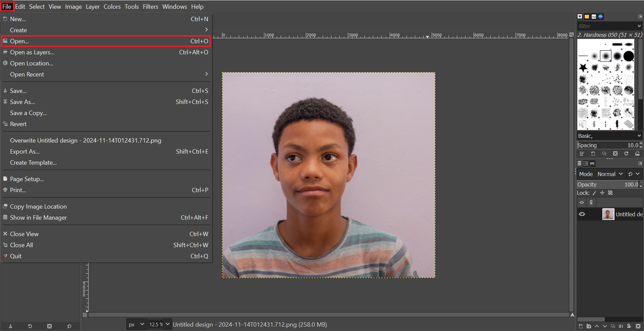Screen dimensions: 644x331
Task: Switch to the Paths dock tab icon
Action: point(592,163)
